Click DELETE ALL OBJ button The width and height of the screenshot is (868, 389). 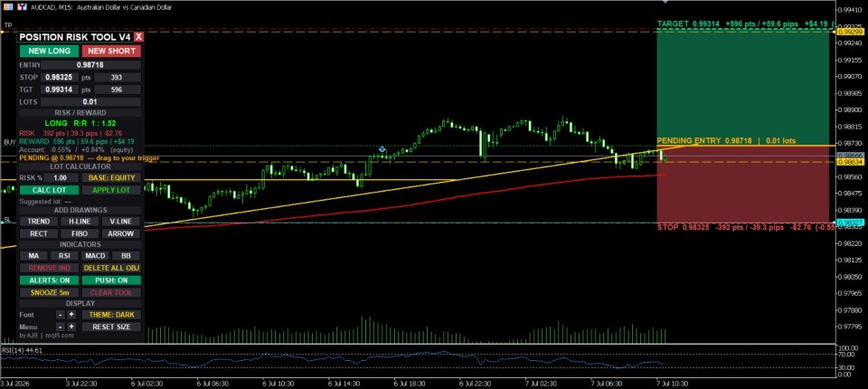[111, 268]
